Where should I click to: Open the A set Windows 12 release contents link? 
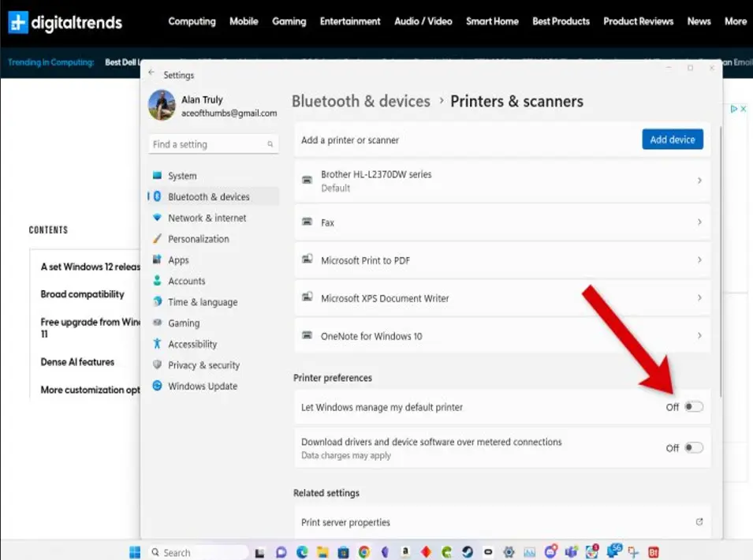pyautogui.click(x=91, y=267)
